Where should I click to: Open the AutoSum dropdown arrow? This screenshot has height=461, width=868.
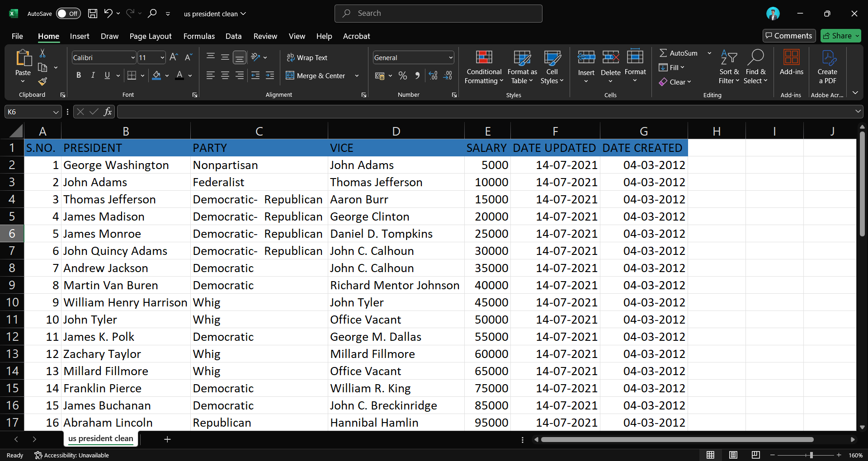coord(709,53)
